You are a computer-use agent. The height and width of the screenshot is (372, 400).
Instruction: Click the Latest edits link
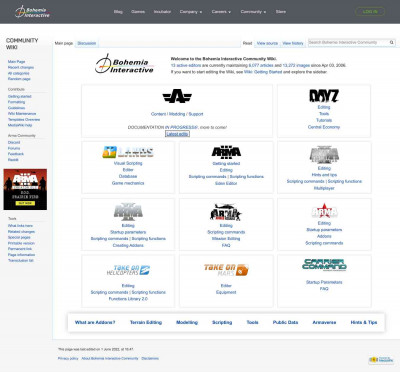coord(177,134)
